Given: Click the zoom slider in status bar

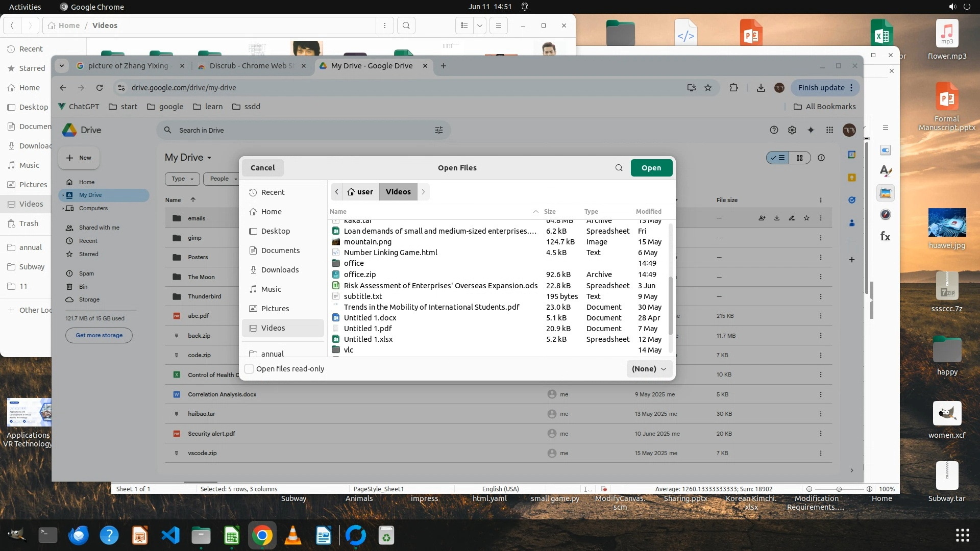Looking at the screenshot, I should pos(839,489).
